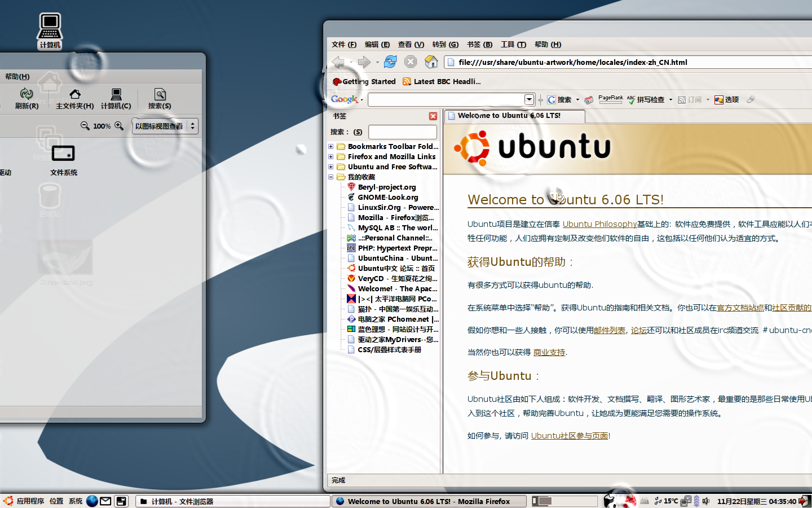Screen dimensions: 812x508
Task: Click Google toolbar 搜索 button
Action: click(x=559, y=100)
